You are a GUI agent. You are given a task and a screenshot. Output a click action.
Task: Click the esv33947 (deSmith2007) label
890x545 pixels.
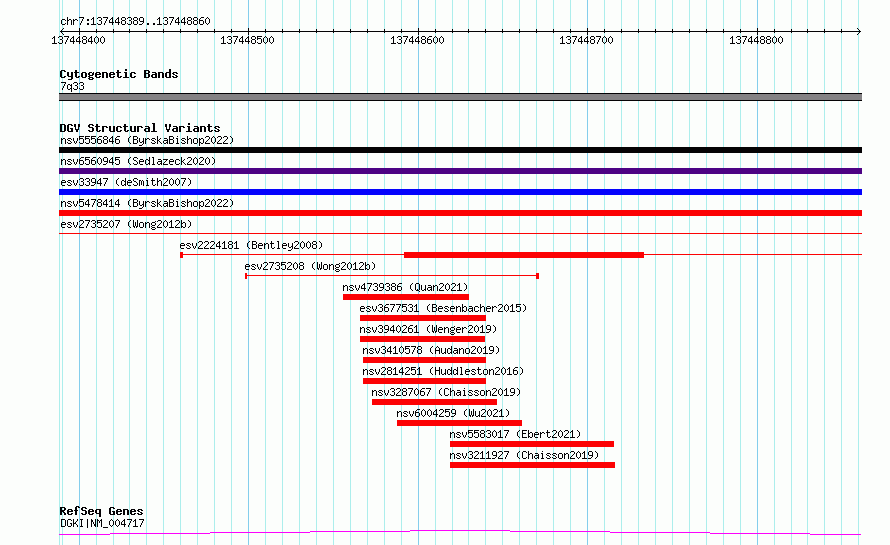126,182
